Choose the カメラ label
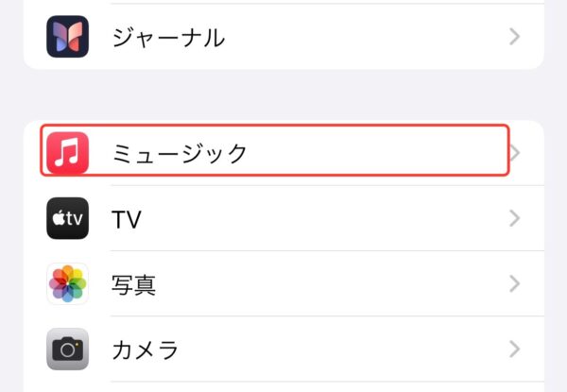This screenshot has height=392, width=567. pos(145,349)
